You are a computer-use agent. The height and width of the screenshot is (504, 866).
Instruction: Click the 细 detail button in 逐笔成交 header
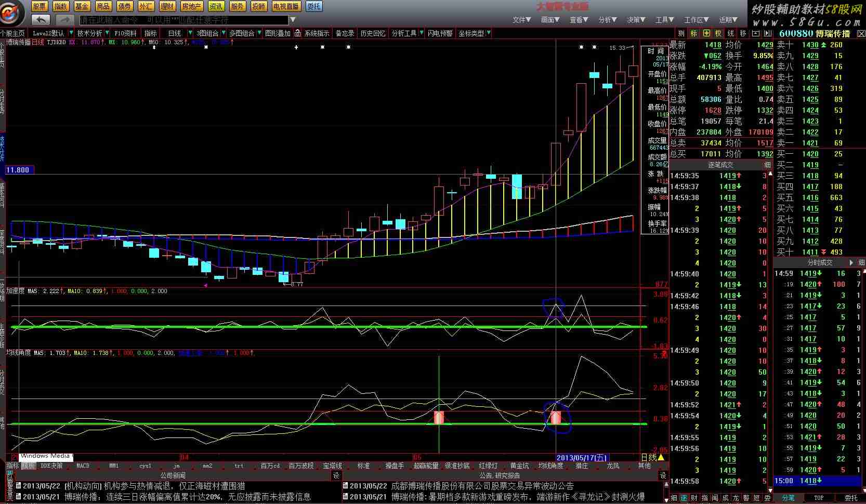tap(768, 165)
